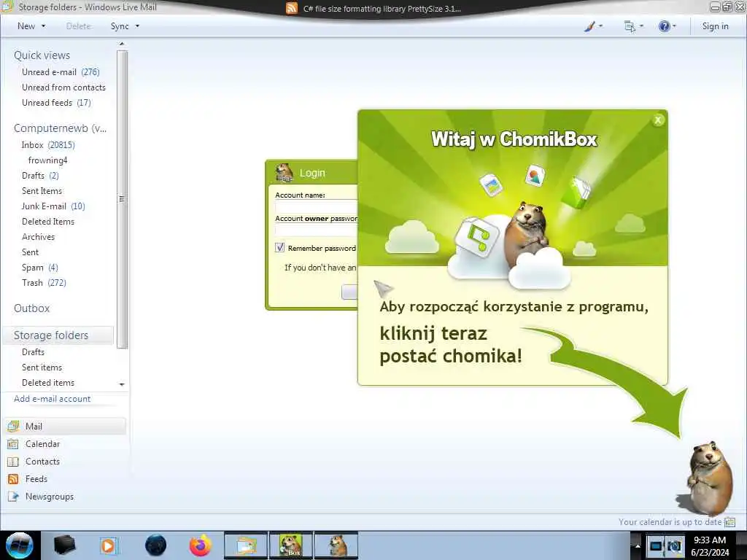Open the Help question mark icon

click(664, 26)
